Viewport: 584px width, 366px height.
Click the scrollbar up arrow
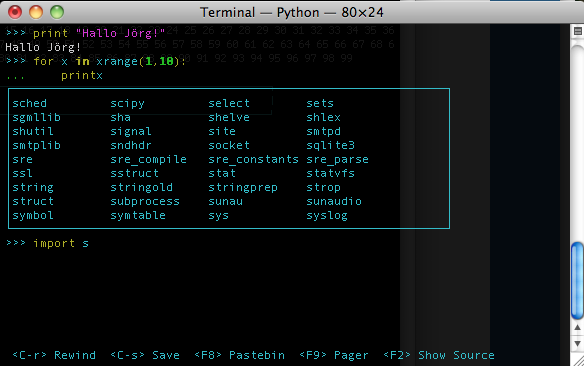tap(577, 328)
